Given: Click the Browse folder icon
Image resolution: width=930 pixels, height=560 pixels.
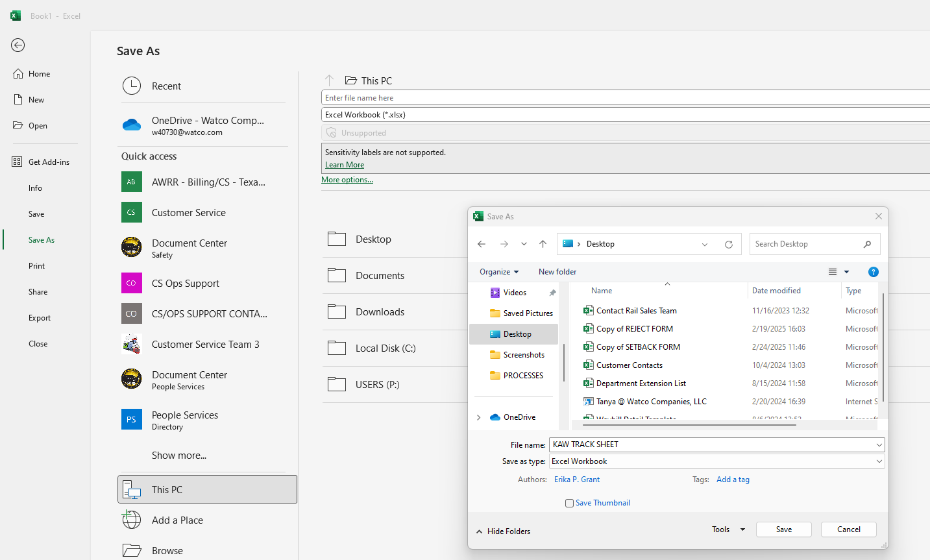Looking at the screenshot, I should click(x=132, y=550).
